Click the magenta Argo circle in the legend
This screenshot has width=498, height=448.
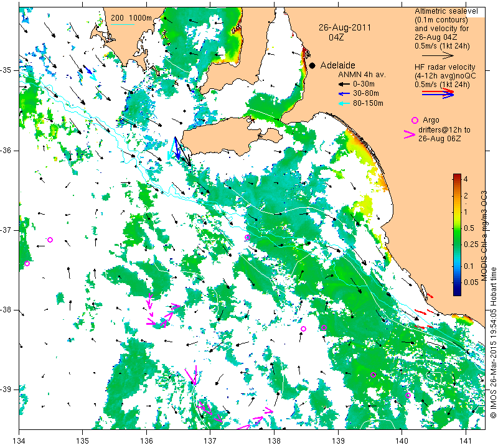pos(415,120)
